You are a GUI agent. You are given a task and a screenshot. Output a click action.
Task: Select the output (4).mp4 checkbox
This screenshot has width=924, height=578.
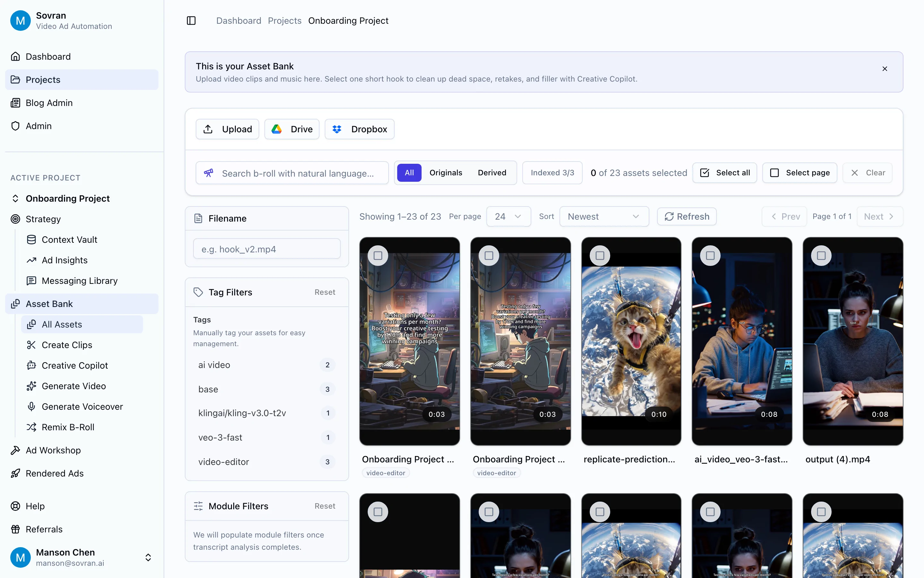pos(821,256)
